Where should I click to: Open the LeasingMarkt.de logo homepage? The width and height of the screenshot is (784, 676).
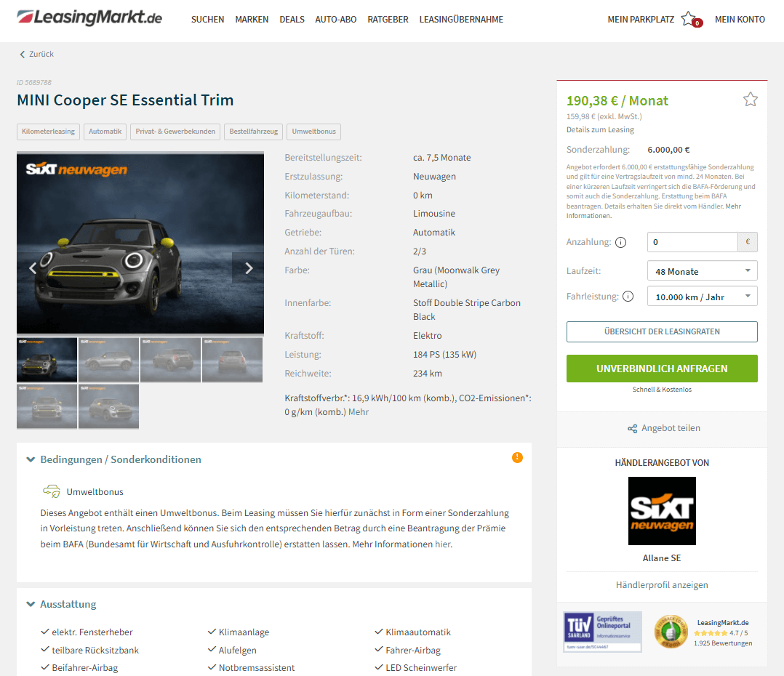(89, 17)
